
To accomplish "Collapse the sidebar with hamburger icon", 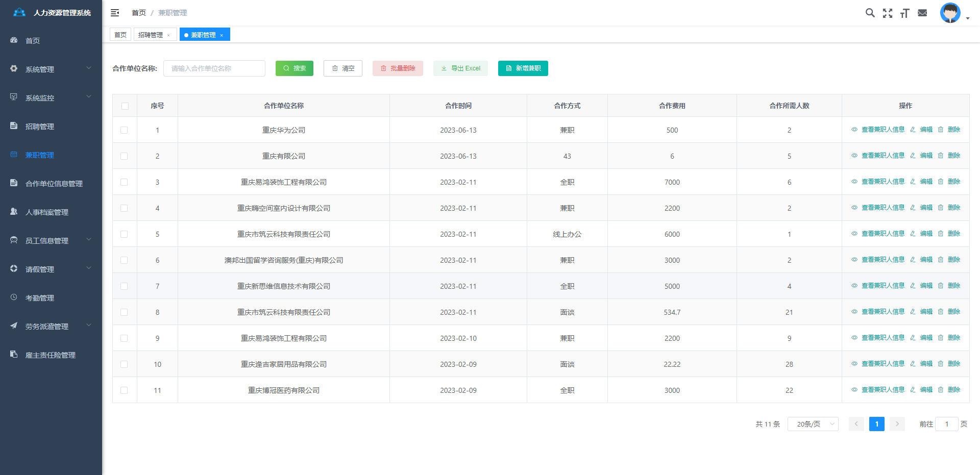I will 115,13.
